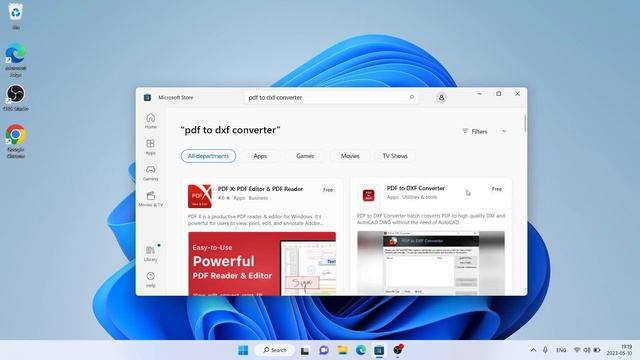The width and height of the screenshot is (640, 360).
Task: Select Microsoft Edge desktop shortcut
Action: click(x=16, y=60)
